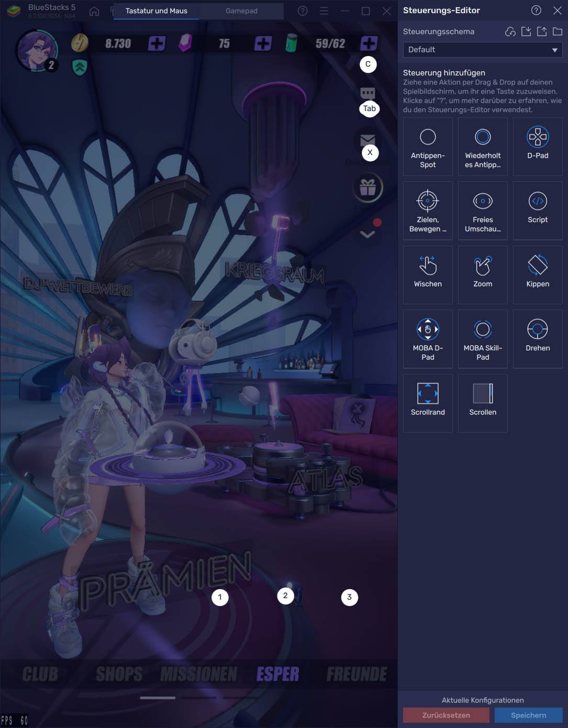This screenshot has height=728, width=568.
Task: Select the Antippen-Spot control
Action: coord(427,146)
